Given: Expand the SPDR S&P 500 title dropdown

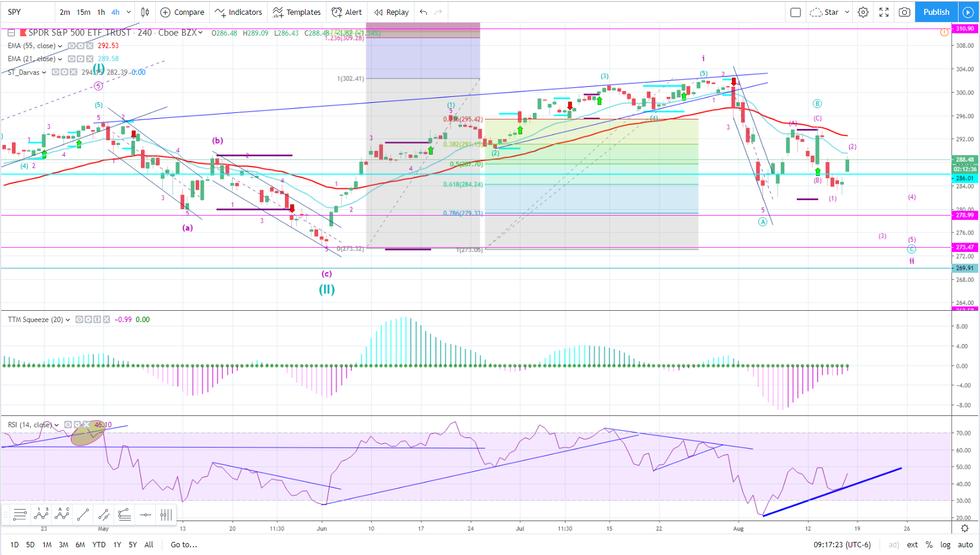Looking at the screenshot, I should click(x=200, y=33).
